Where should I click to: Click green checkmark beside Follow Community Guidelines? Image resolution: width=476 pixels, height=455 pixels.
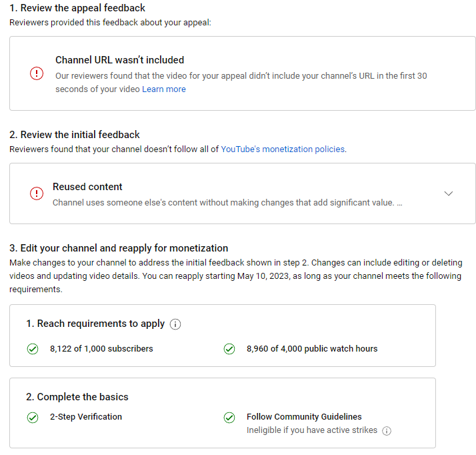(x=229, y=418)
